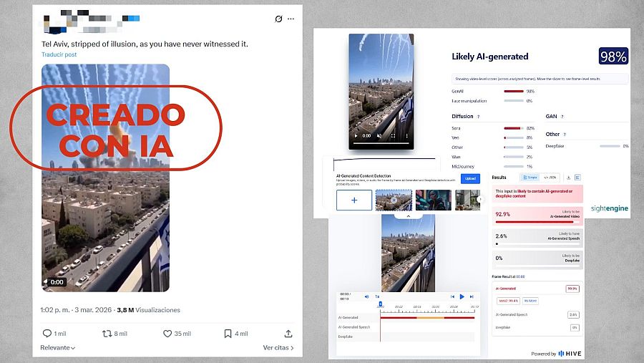Open Ver citas link
Viewport: 644px width, 363px height.
click(278, 348)
